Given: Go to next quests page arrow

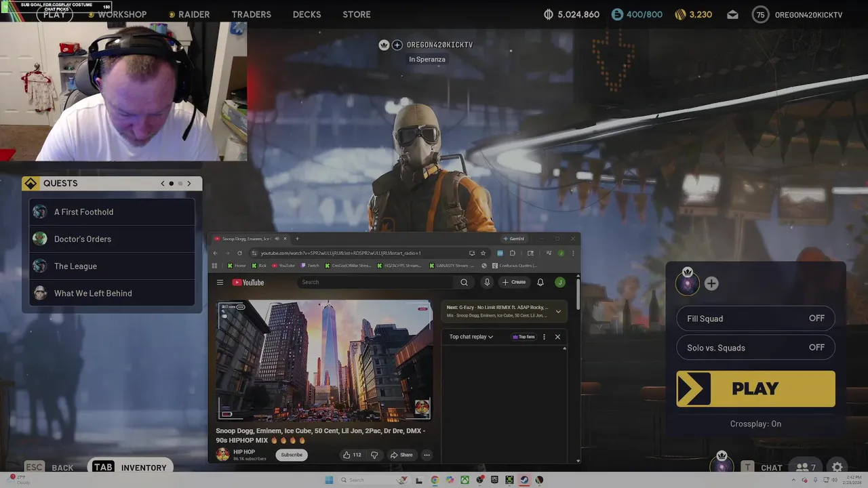Looking at the screenshot, I should click(x=189, y=184).
